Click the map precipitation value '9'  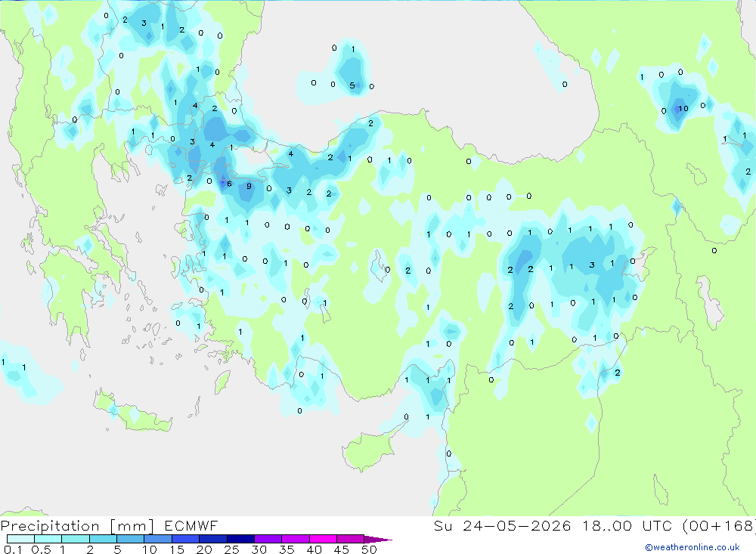[249, 186]
